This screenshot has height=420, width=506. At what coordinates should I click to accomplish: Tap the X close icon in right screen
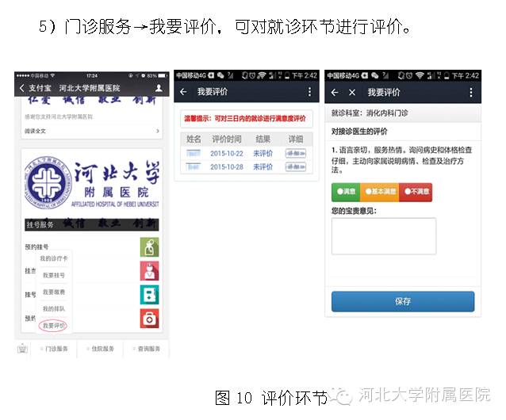pos(352,93)
